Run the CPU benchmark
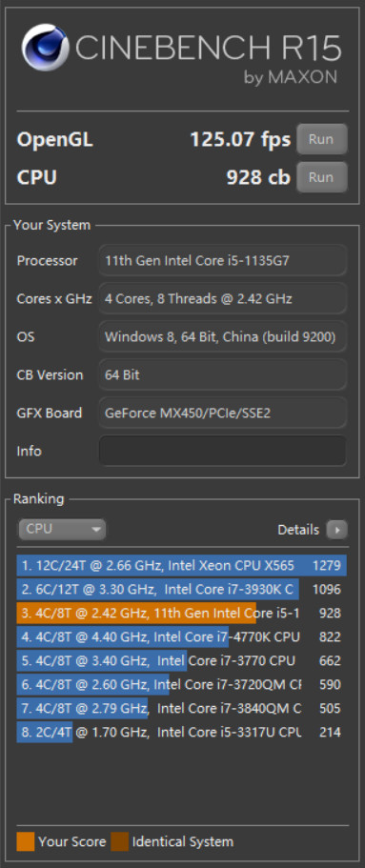365x868 pixels. [x=322, y=177]
